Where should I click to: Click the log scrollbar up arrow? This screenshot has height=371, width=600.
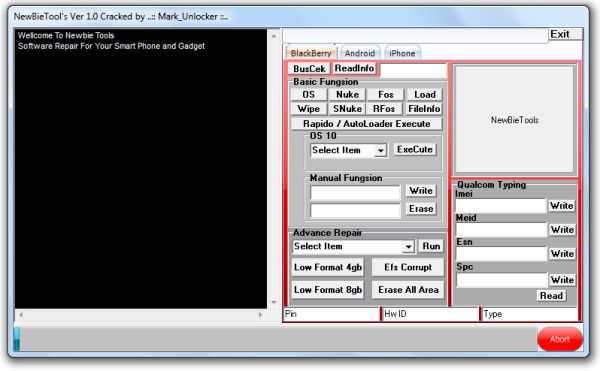tap(274, 36)
